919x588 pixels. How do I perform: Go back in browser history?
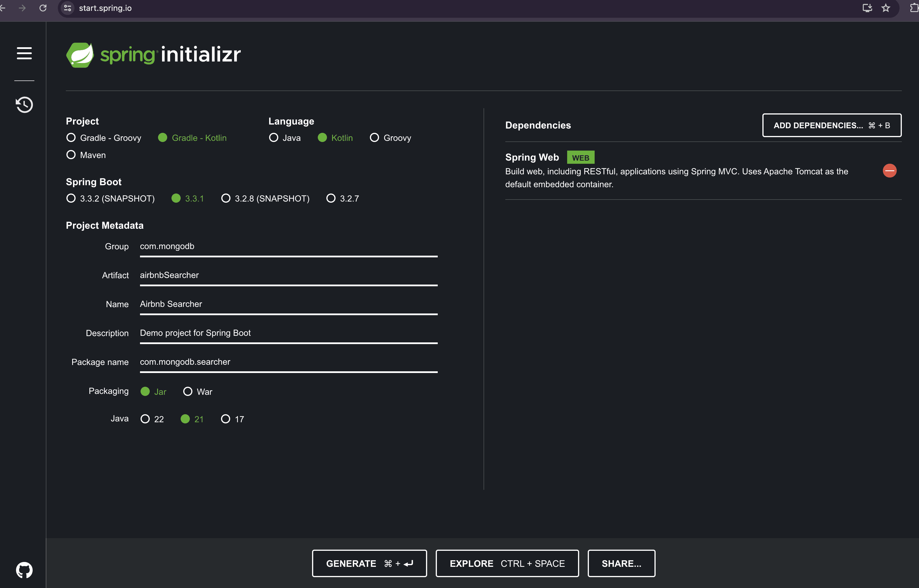(x=2, y=8)
